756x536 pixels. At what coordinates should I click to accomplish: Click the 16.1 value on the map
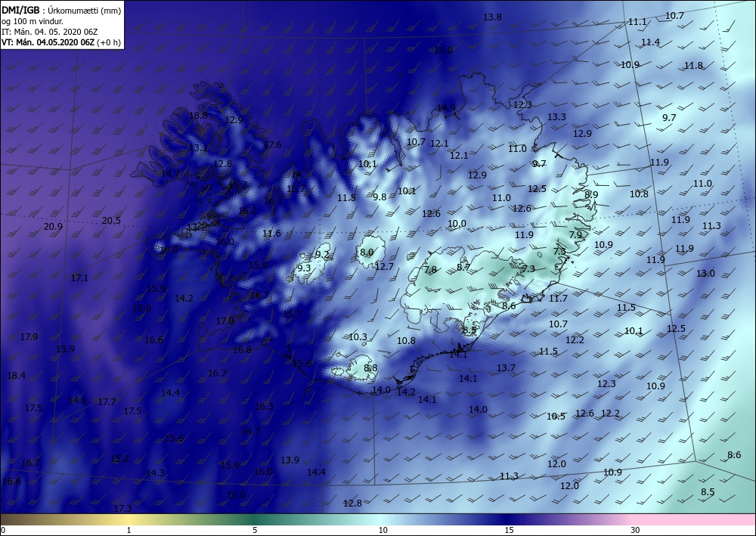click(273, 200)
